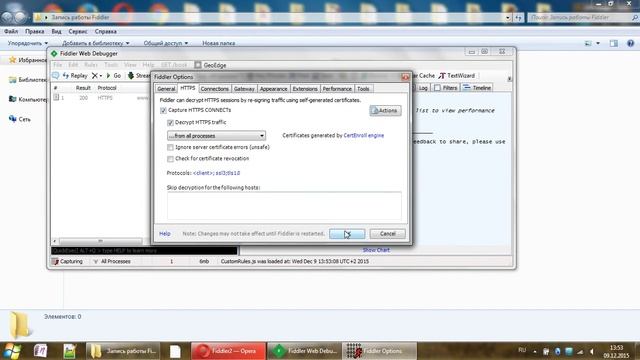Open the CertEnroll engine link
The height and width of the screenshot is (360, 640).
[364, 135]
